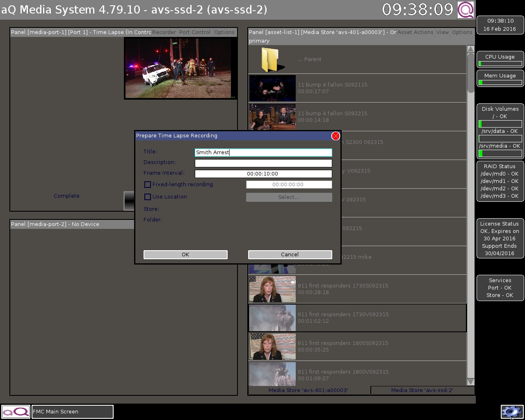Open the settings gear icon in taskbar
Screen dimensions: 525x420
511,412
